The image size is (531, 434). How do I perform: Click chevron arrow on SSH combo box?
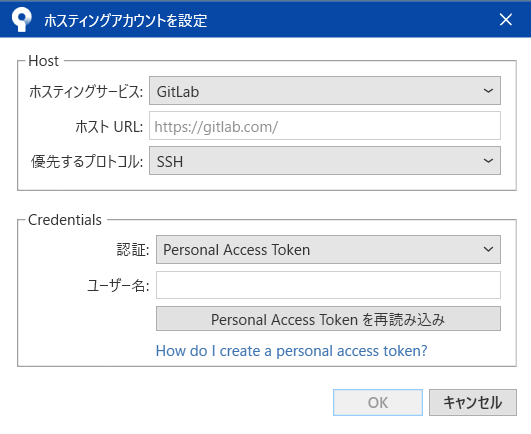coord(488,161)
